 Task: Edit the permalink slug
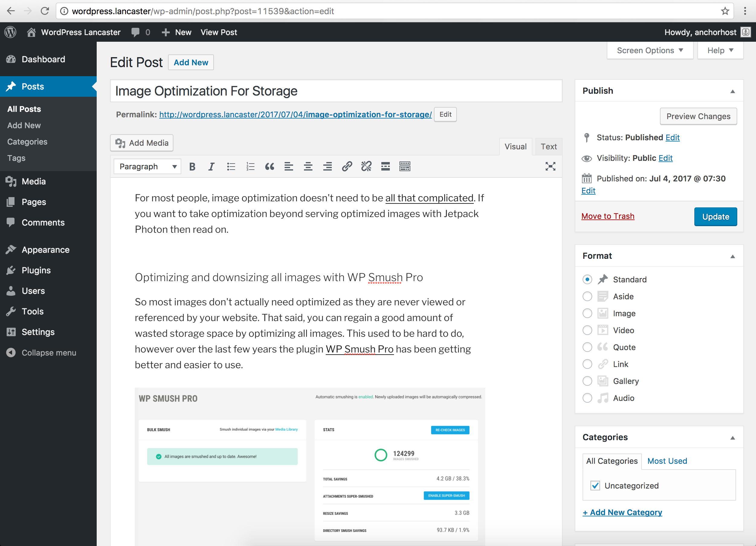click(445, 114)
